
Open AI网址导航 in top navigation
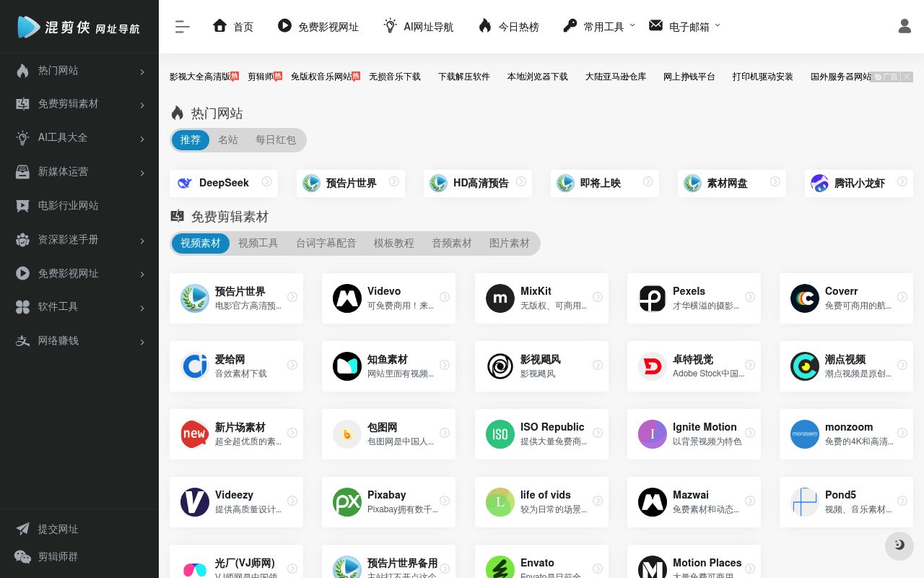[419, 27]
